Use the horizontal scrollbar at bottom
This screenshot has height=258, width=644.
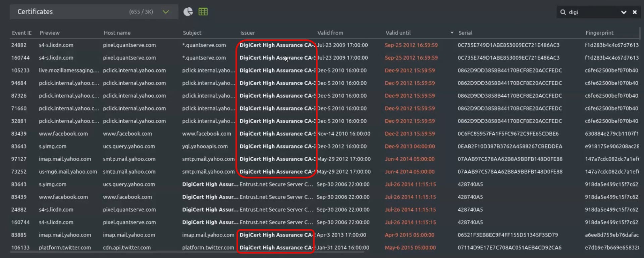click(187, 252)
